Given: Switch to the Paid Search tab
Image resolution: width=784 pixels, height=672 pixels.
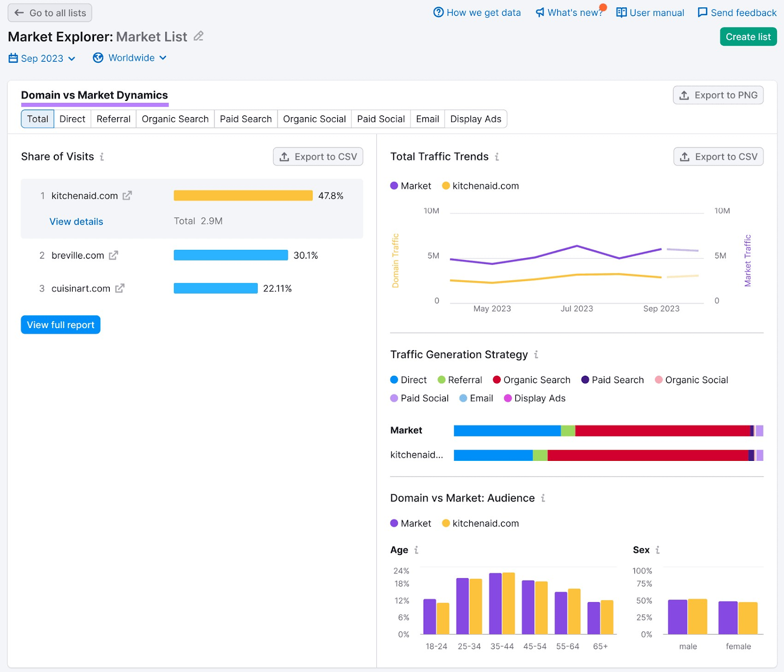Looking at the screenshot, I should (246, 119).
